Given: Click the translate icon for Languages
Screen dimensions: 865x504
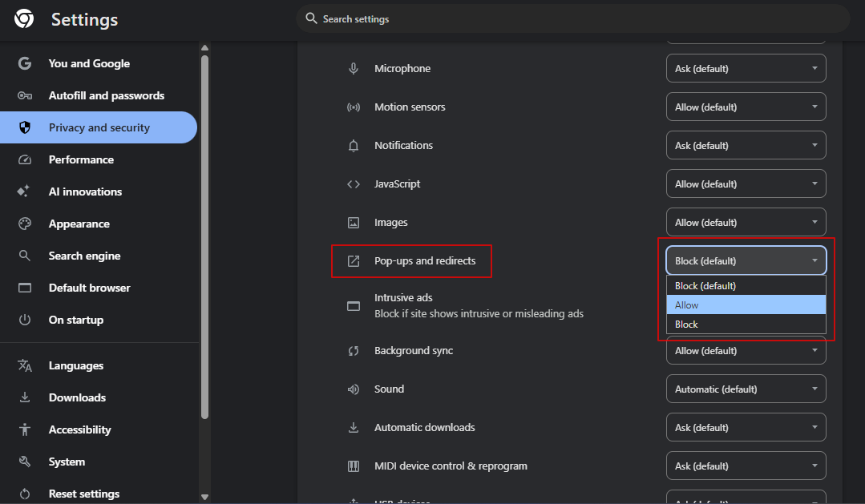Looking at the screenshot, I should 24,365.
